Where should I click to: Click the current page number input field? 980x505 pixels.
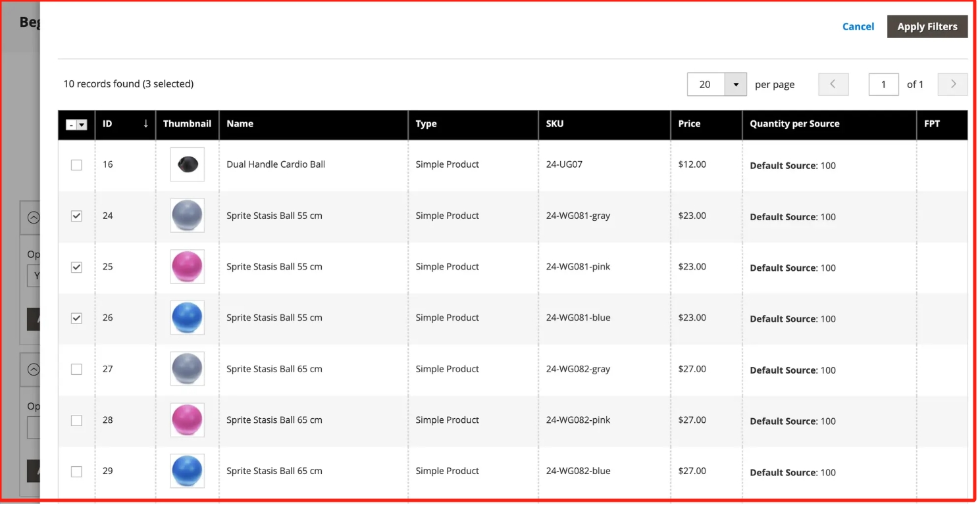[x=883, y=84]
